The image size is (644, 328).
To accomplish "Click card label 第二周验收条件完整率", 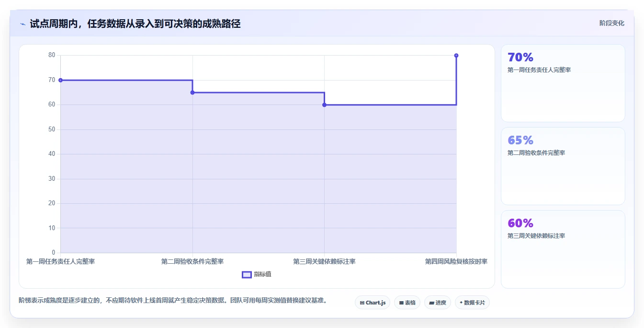I will click(x=536, y=153).
